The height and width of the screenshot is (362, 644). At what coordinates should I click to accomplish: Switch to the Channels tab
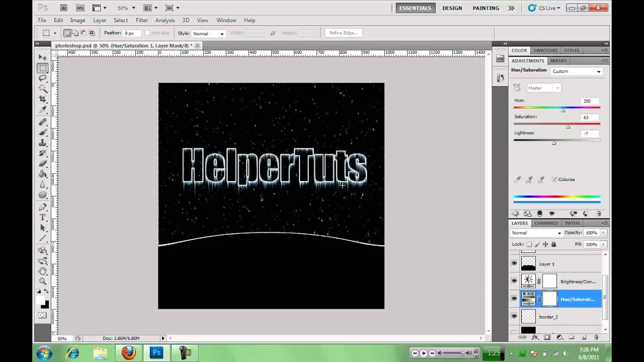546,223
